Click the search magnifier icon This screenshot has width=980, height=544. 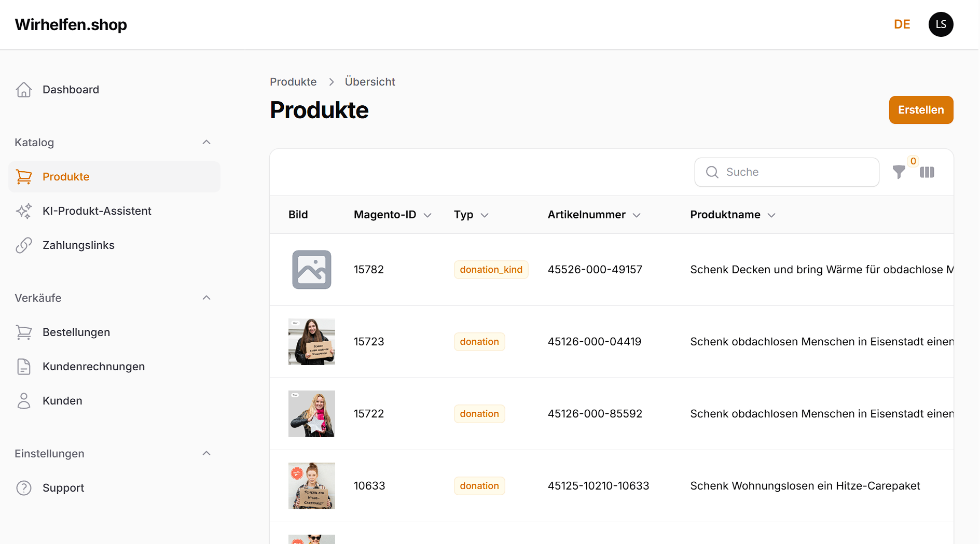[x=712, y=172]
